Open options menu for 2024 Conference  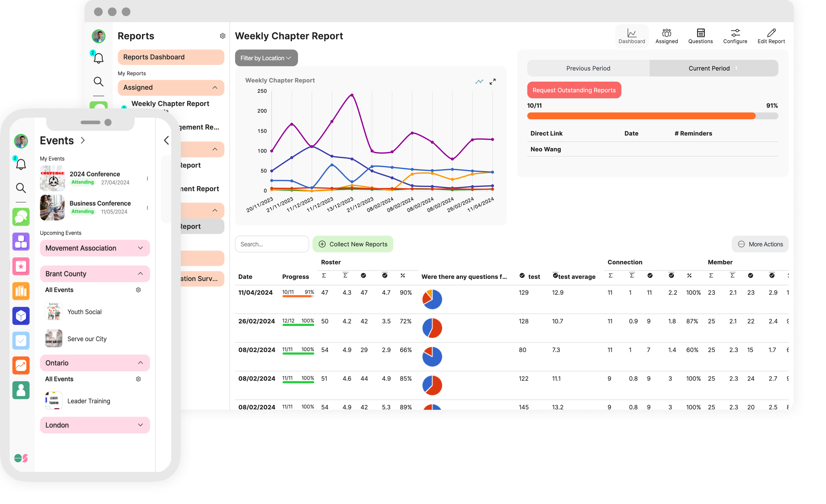click(x=148, y=178)
